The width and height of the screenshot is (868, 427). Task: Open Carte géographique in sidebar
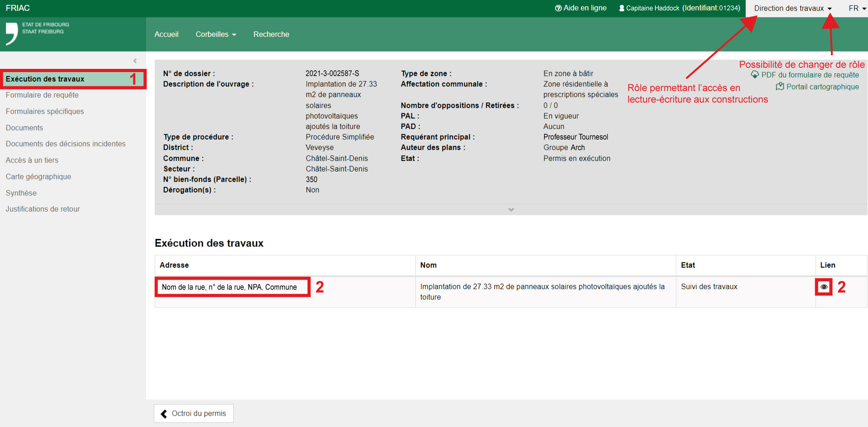click(x=38, y=177)
